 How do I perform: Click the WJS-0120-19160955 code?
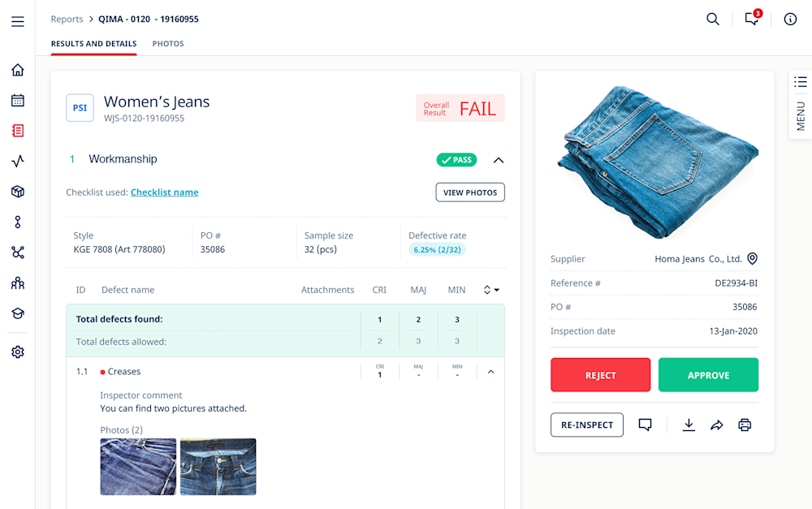144,118
